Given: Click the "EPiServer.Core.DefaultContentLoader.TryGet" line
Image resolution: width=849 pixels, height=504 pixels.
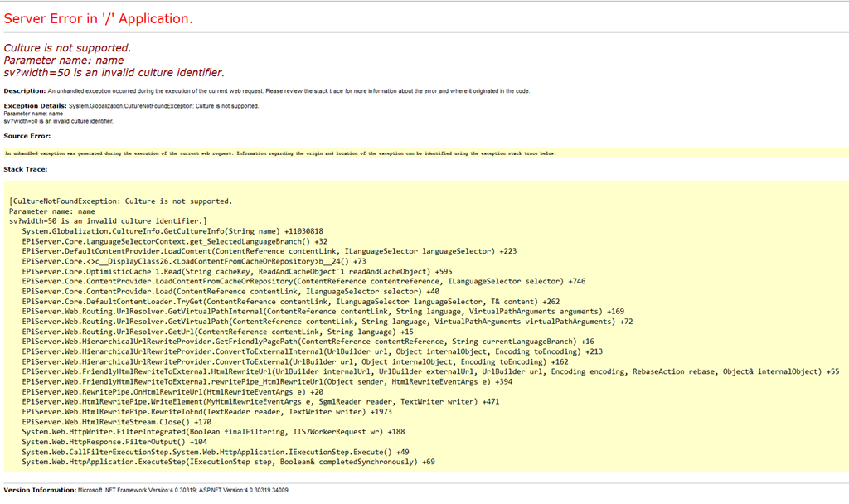Looking at the screenshot, I should [291, 302].
